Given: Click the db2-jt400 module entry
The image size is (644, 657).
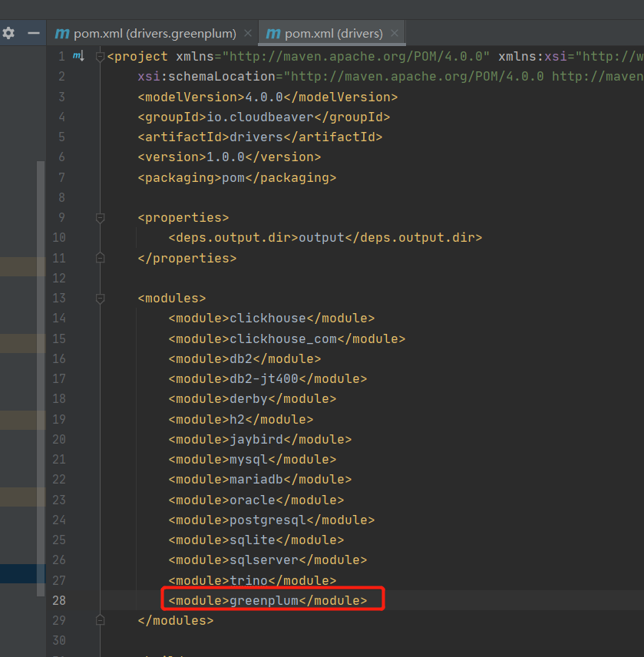Looking at the screenshot, I should [268, 379].
